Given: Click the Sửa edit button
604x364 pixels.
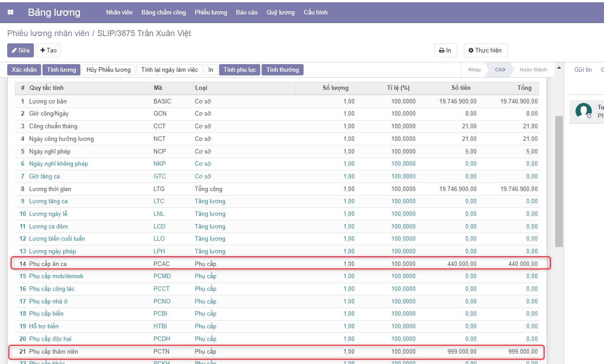Looking at the screenshot, I should pos(20,50).
